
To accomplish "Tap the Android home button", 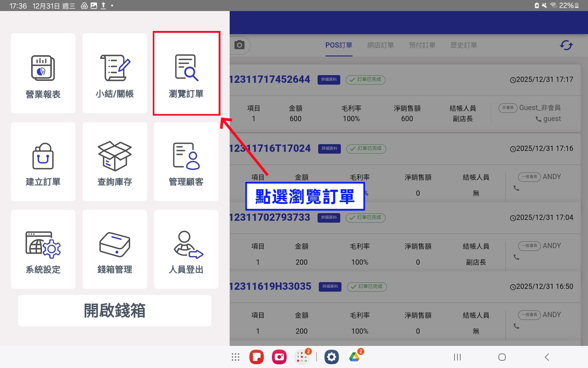I will (502, 357).
